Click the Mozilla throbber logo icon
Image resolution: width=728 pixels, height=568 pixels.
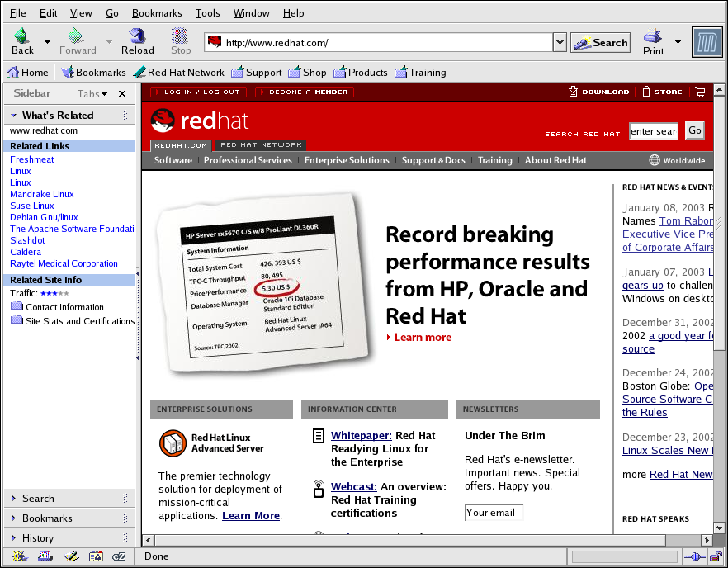tap(706, 42)
